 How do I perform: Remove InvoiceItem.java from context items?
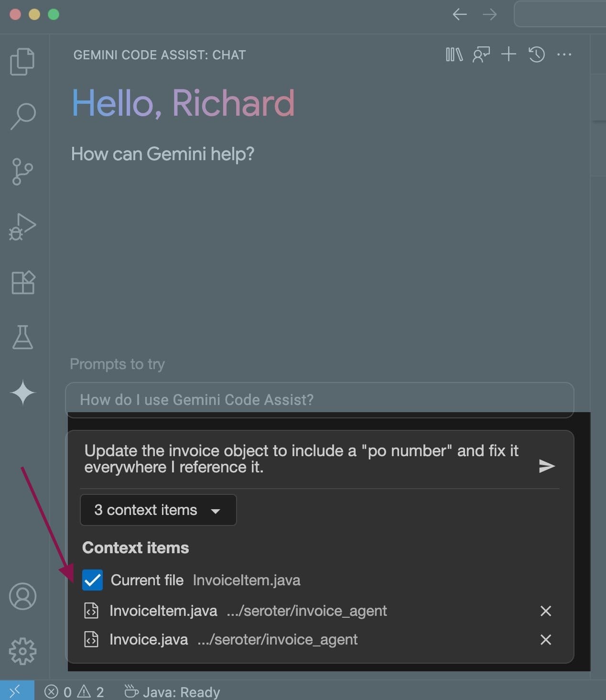click(x=546, y=611)
